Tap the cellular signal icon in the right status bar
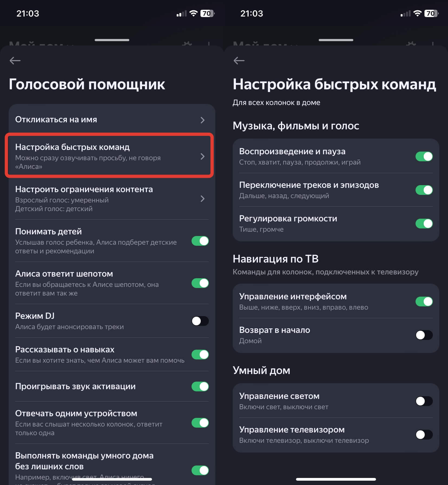 405,14
